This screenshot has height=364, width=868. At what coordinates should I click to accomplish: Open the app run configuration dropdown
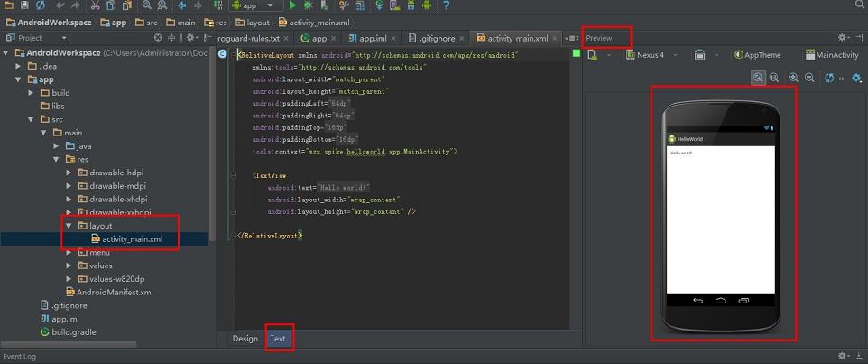(x=257, y=5)
